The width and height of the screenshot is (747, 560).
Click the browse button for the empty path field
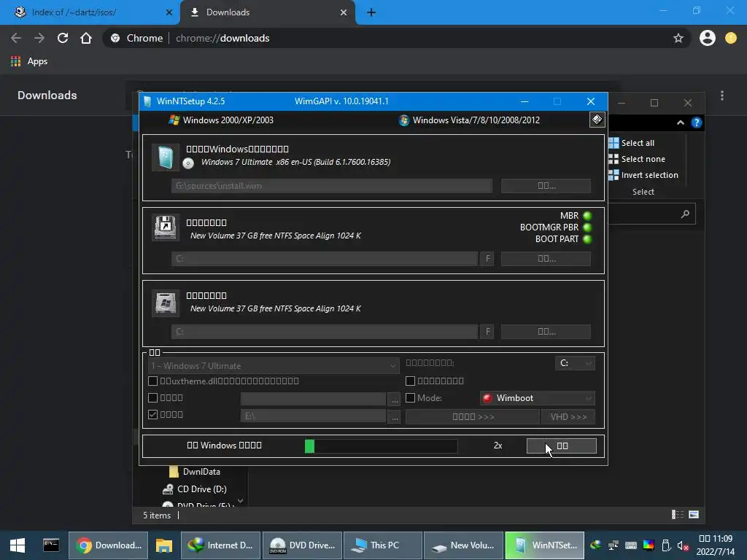point(395,399)
